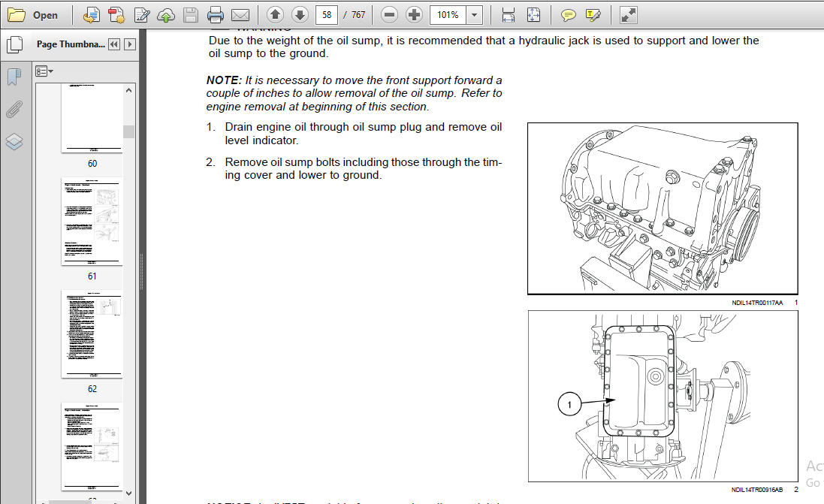Add a sticky note comment
Image resolution: width=824 pixels, height=504 pixels.
[x=568, y=15]
